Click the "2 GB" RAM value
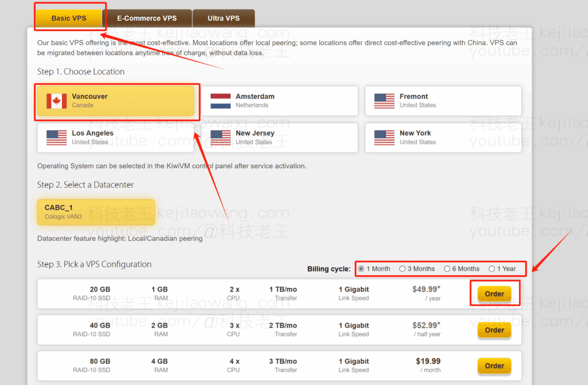The height and width of the screenshot is (385, 588). [x=160, y=325]
